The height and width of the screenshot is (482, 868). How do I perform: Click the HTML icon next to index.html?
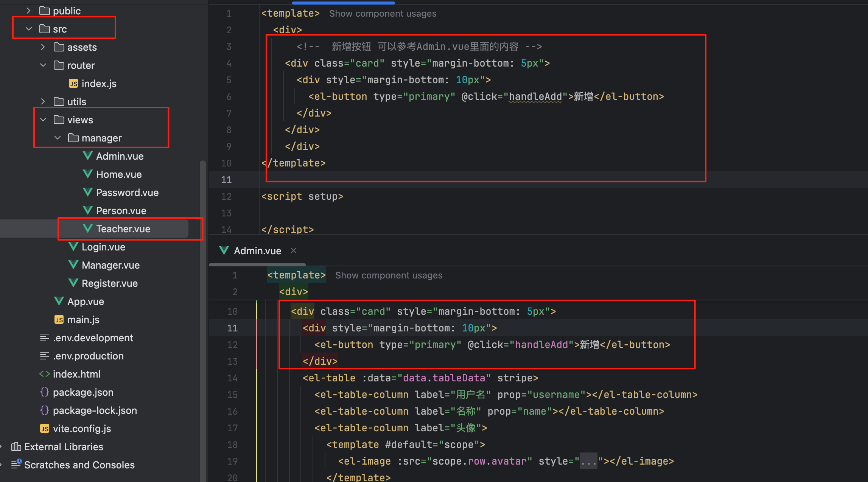pos(45,374)
